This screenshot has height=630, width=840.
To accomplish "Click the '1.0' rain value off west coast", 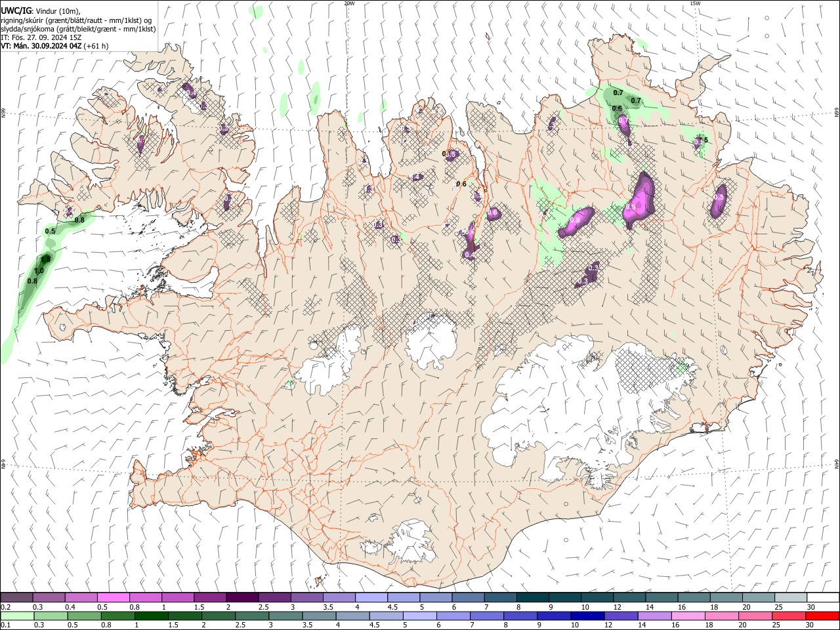I will click(39, 270).
